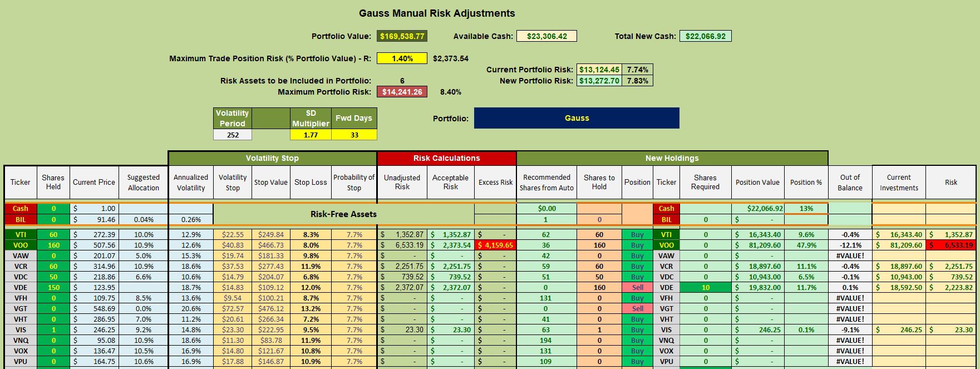This screenshot has width=980, height=369.
Task: Click the VOO shares held value 160
Action: (x=53, y=245)
